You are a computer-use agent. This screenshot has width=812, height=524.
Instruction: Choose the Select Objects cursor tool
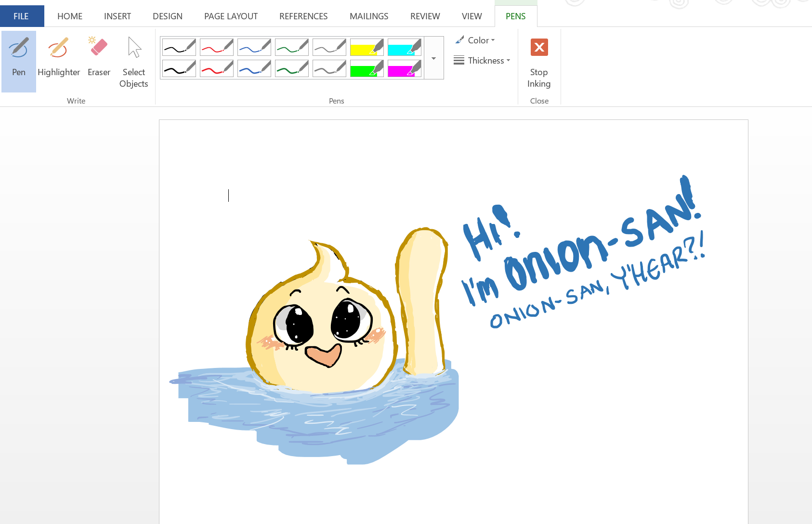pos(134,62)
